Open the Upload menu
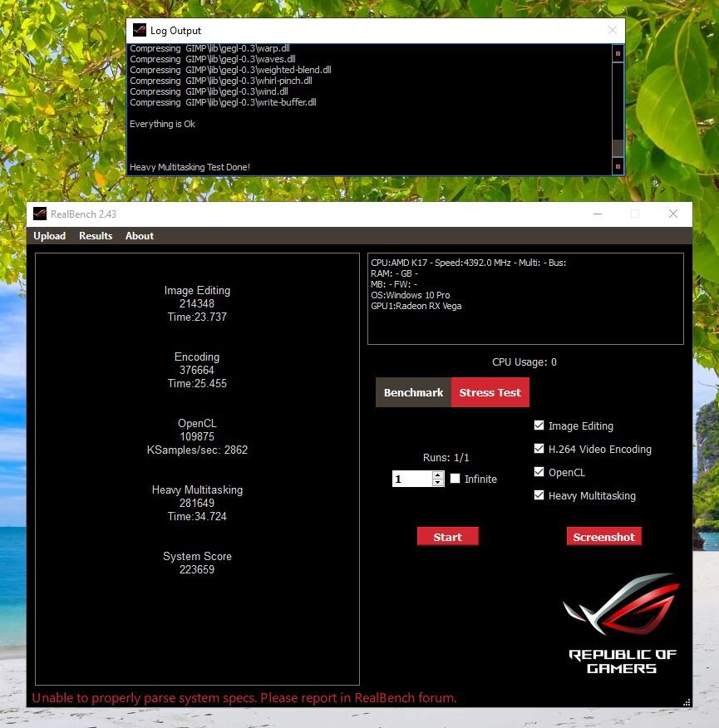Image resolution: width=719 pixels, height=728 pixels. coord(49,236)
